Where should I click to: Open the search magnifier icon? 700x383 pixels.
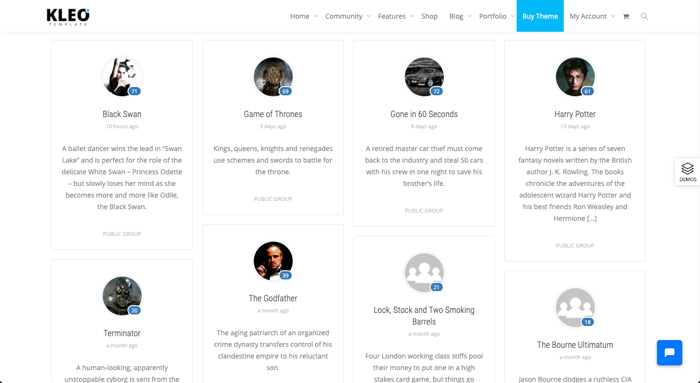(644, 16)
